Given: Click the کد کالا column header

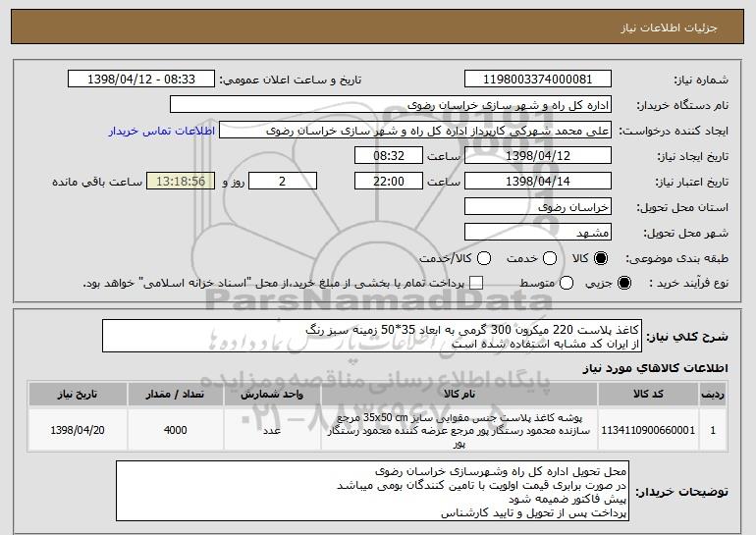Looking at the screenshot, I should 648,395.
